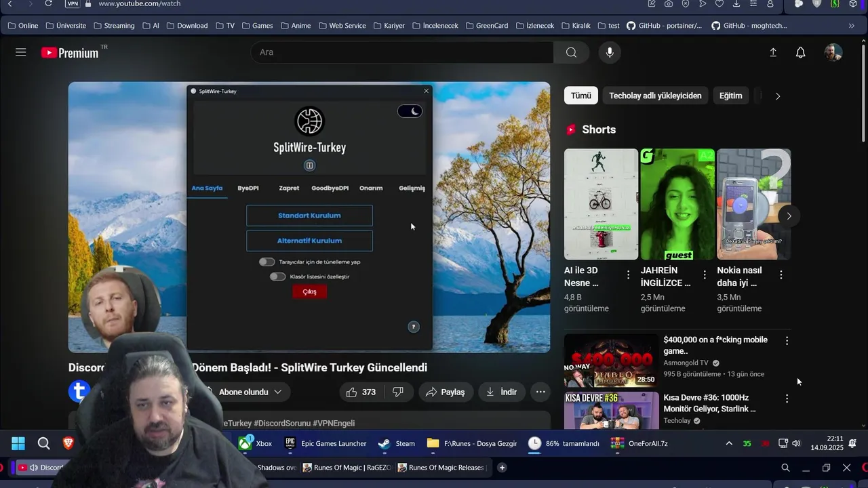Open the account avatar menu
The image size is (868, 488).
tap(833, 52)
